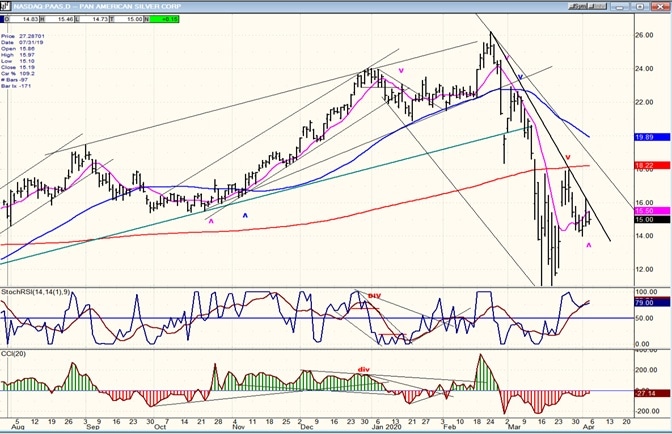Click the Open 15.86 data row

click(18, 49)
